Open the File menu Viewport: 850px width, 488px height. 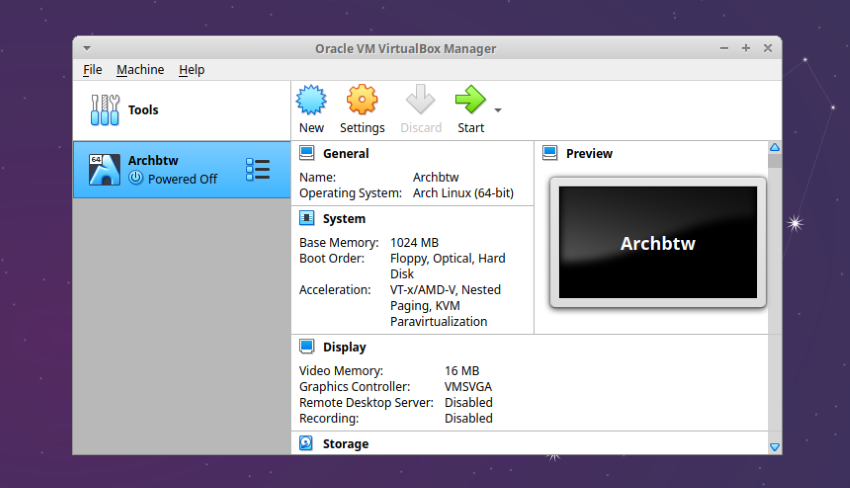(92, 69)
